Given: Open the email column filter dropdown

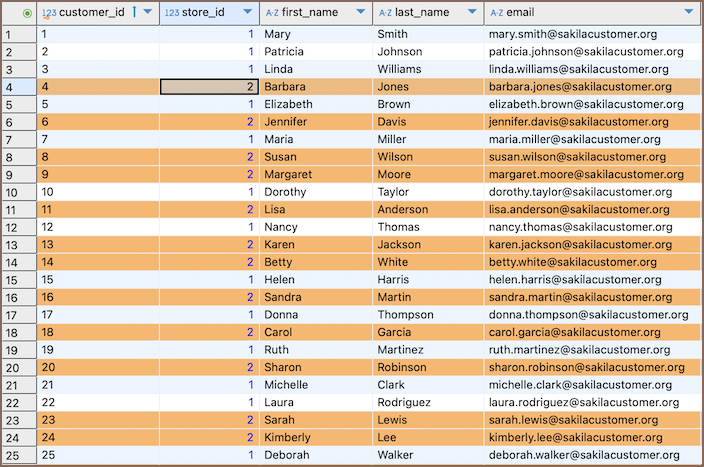Looking at the screenshot, I should (689, 13).
